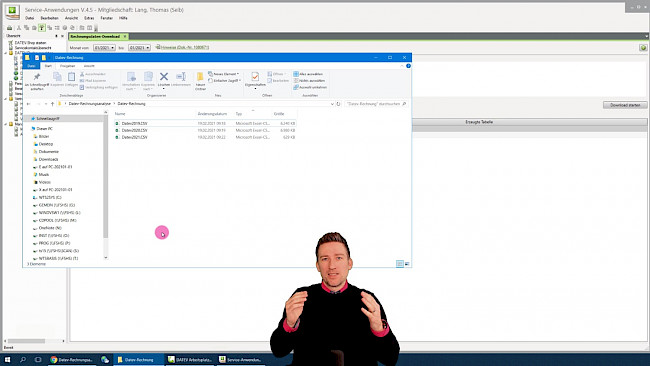Open address bar history dropdown chevron
Image resolution: width=650 pixels, height=366 pixels.
[332, 104]
